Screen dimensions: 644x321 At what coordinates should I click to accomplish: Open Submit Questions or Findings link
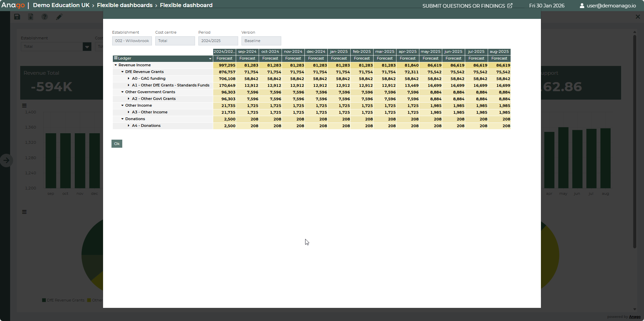[x=467, y=6]
